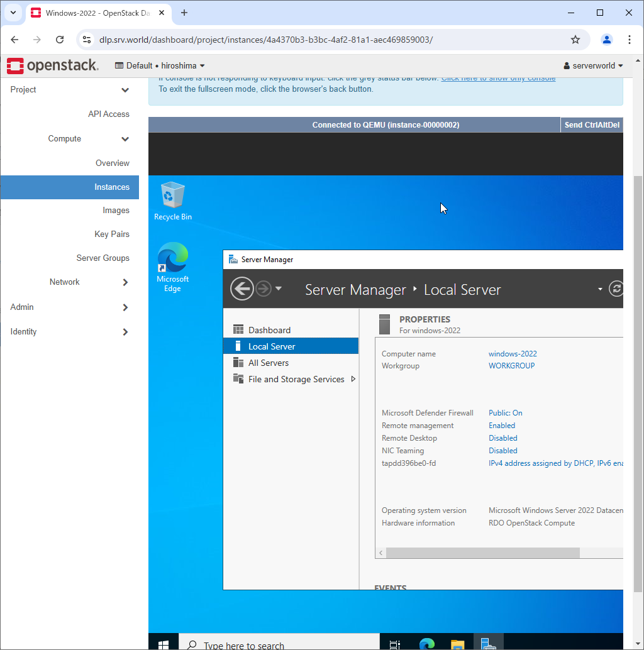This screenshot has height=650, width=644.
Task: Click Send CtrlAltDel button
Action: [592, 124]
